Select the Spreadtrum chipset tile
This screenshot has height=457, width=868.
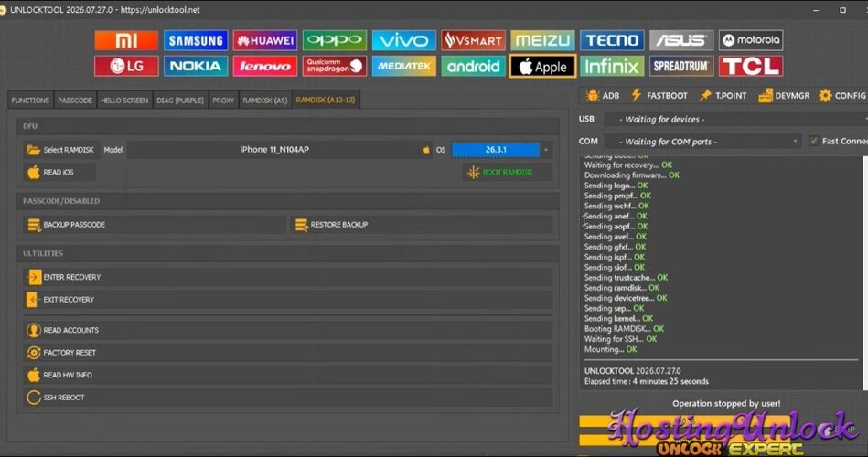point(680,67)
